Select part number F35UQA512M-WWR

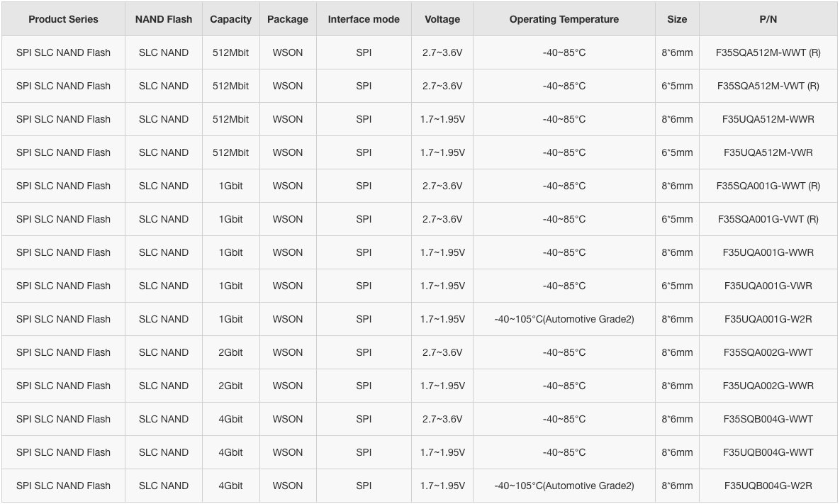(x=768, y=119)
